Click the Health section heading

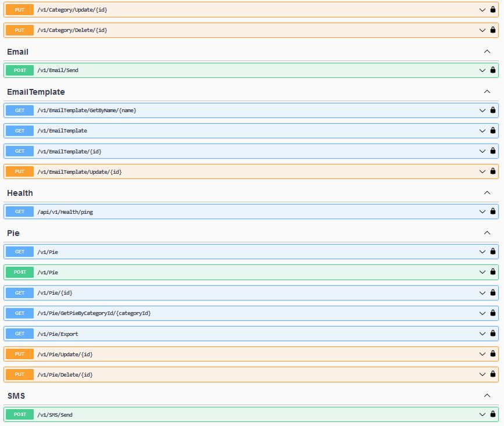20,193
